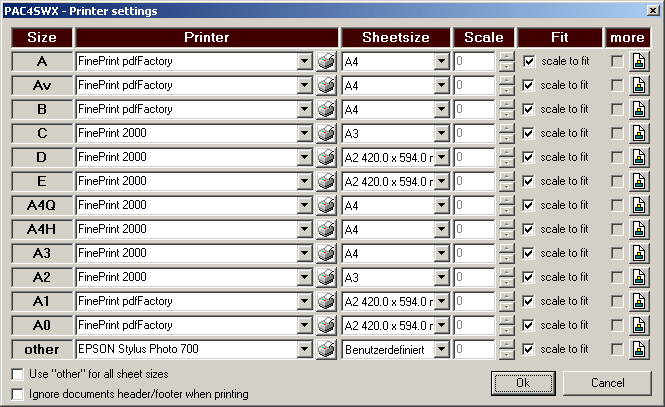Open printer properties icon for size E
Viewport: 665px width, 407px height.
pyautogui.click(x=326, y=181)
